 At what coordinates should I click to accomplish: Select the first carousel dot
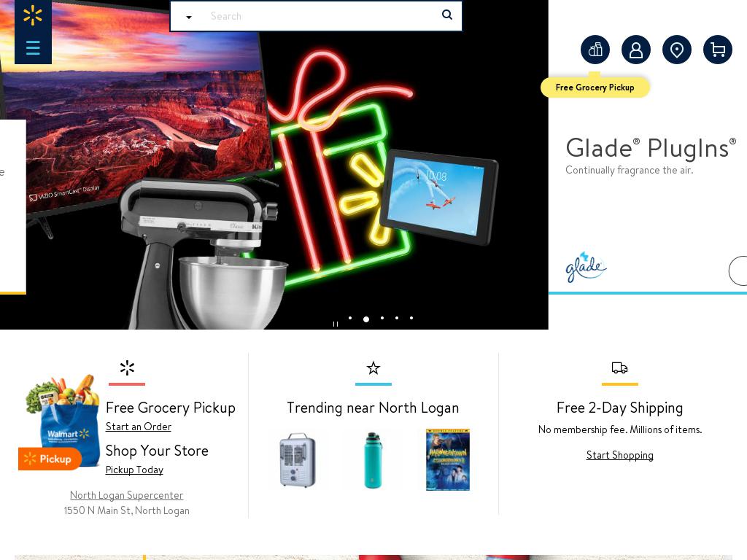click(350, 318)
